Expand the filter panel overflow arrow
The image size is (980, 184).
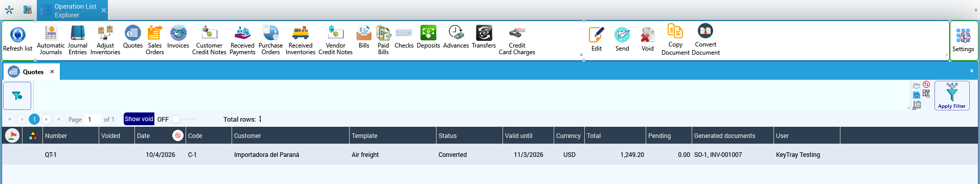[x=908, y=108]
